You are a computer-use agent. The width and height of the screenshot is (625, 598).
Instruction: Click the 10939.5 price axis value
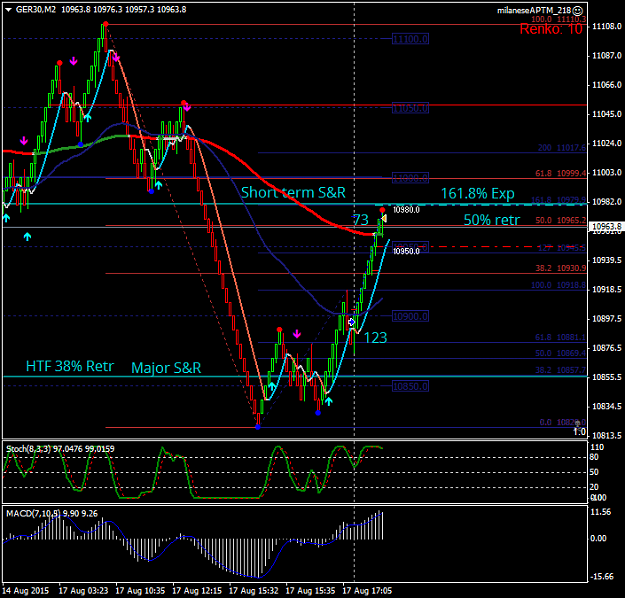607,260
